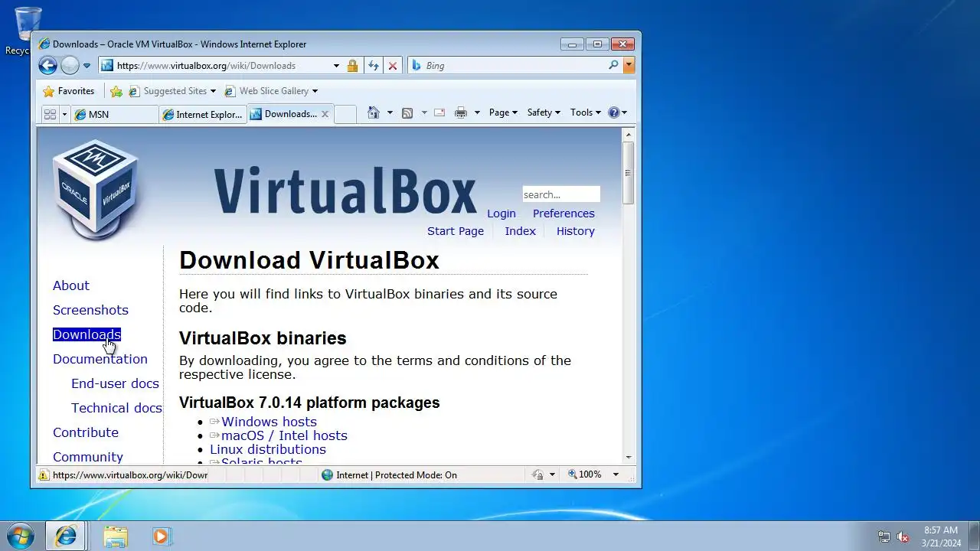
Task: Open the Contribute sidebar link
Action: point(86,432)
